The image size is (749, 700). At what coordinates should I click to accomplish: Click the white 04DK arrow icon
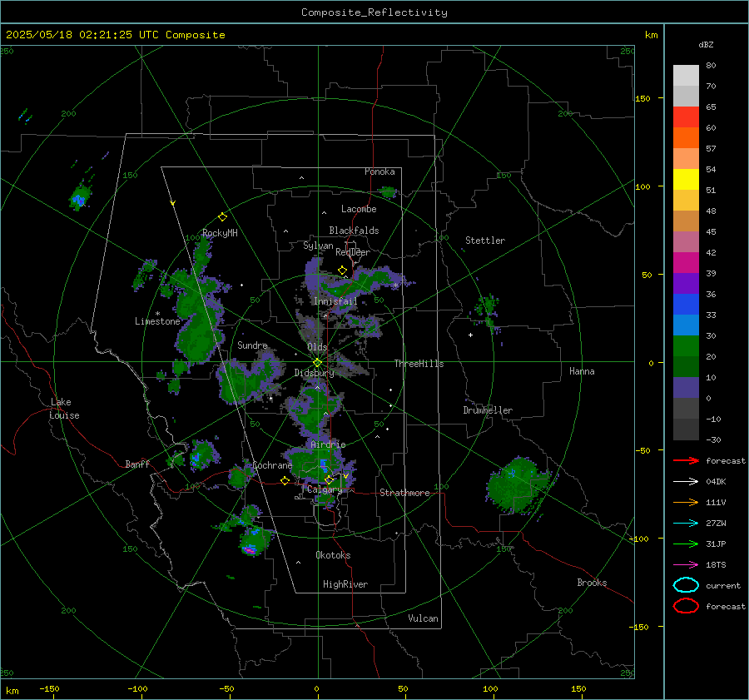coord(686,482)
